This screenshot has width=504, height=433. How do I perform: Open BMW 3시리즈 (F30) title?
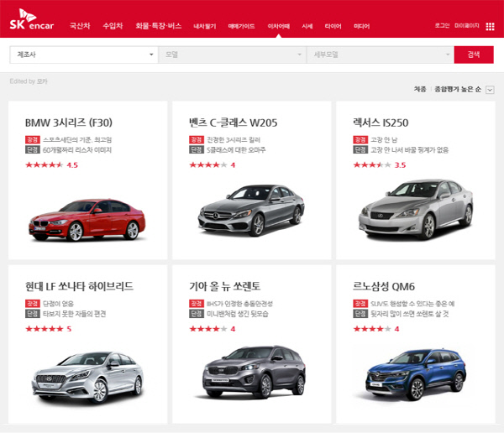pos(69,123)
